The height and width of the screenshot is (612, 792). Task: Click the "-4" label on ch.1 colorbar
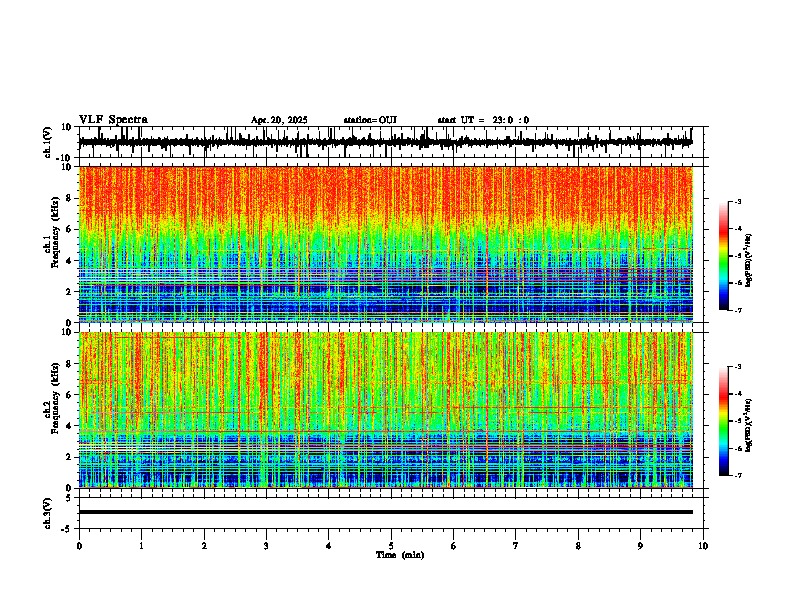coord(738,229)
